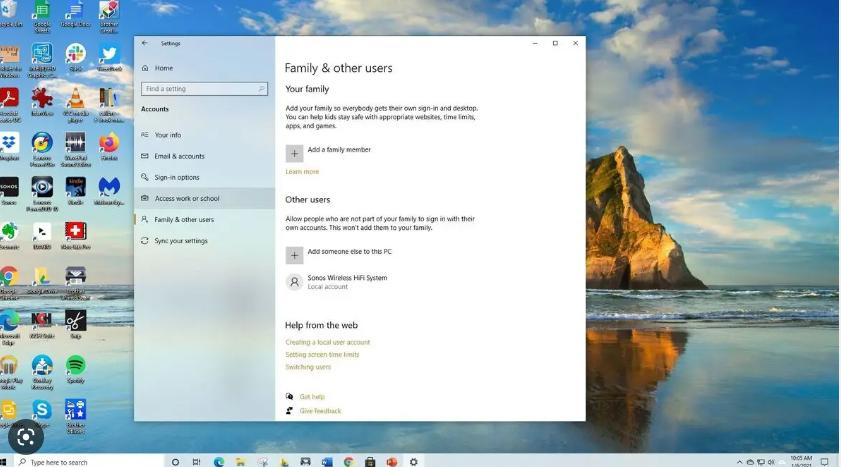Click the Settings gear on taskbar
841x467 pixels.
pyautogui.click(x=414, y=462)
